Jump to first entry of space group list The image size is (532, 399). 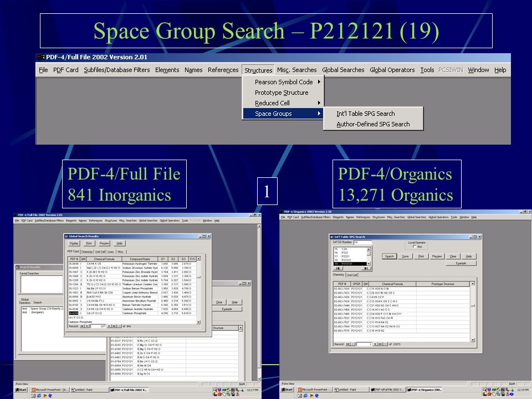point(337,268)
